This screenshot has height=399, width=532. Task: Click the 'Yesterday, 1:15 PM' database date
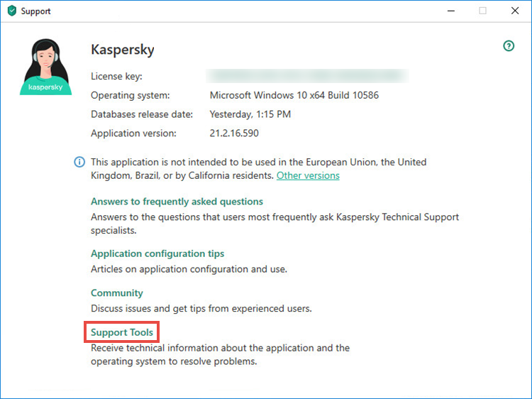pyautogui.click(x=250, y=114)
